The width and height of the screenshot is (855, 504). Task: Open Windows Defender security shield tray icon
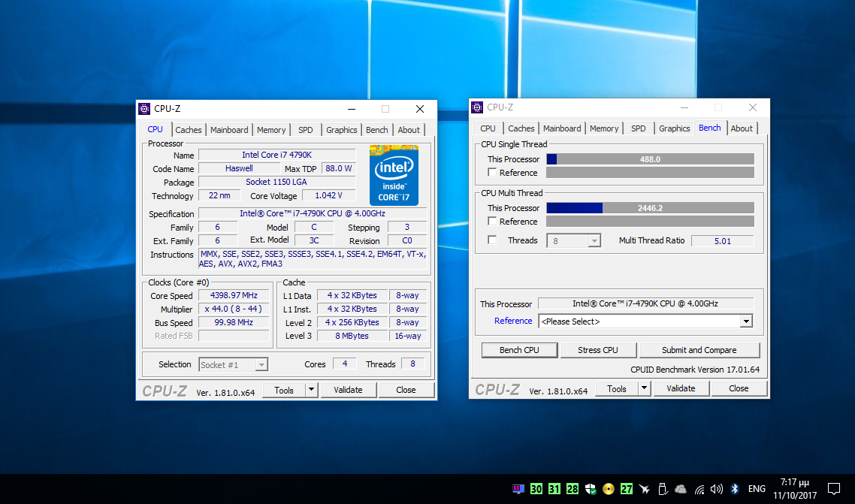[x=591, y=489]
